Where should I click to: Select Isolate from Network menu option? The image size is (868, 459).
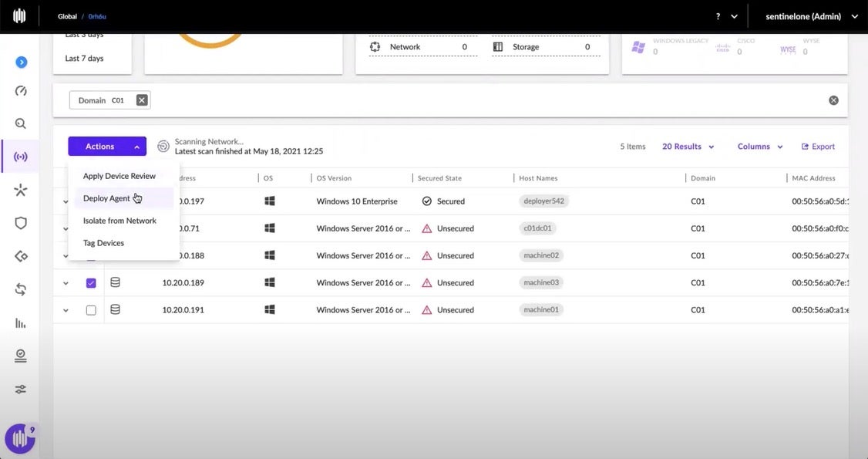pyautogui.click(x=119, y=221)
